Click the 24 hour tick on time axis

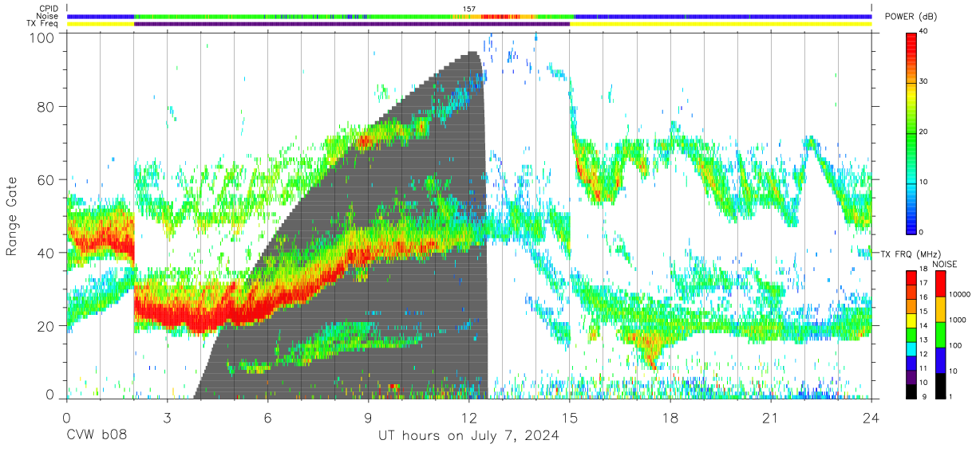point(871,419)
